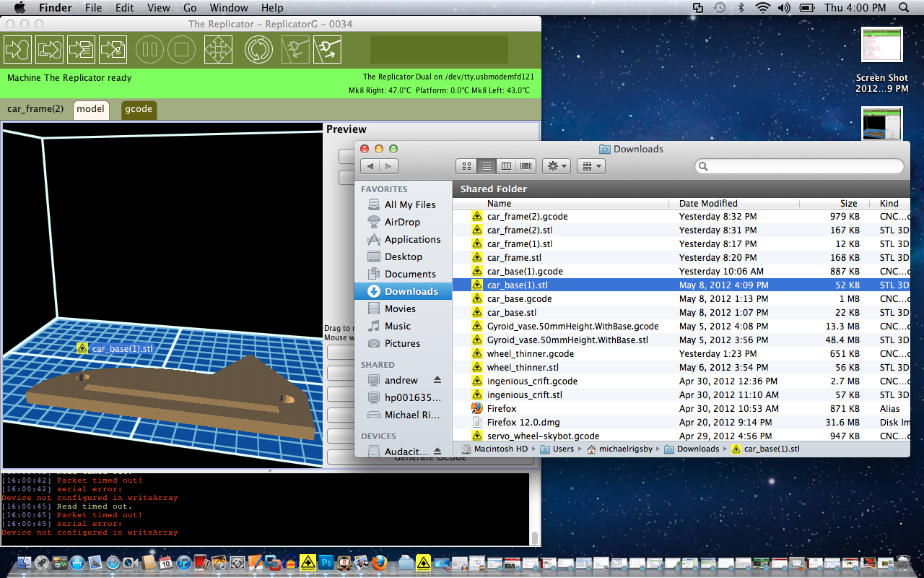This screenshot has height=578, width=924.
Task: Open the Finder action gear menu
Action: [556, 165]
